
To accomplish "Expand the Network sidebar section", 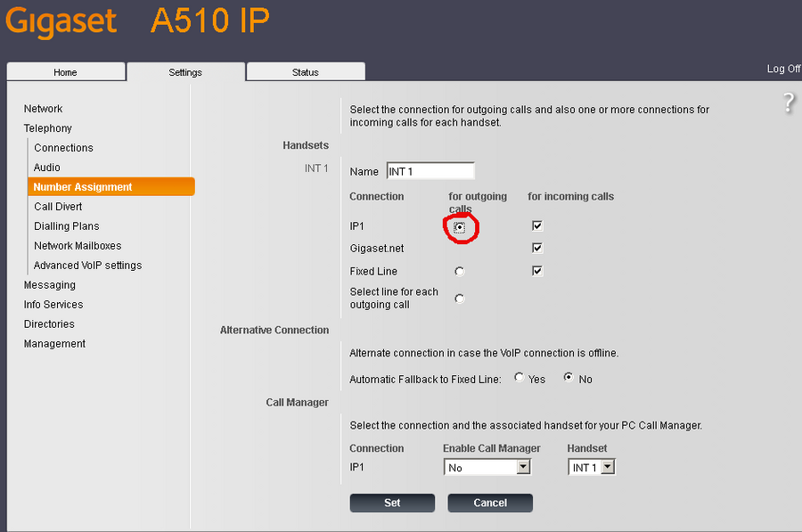I will (x=43, y=109).
